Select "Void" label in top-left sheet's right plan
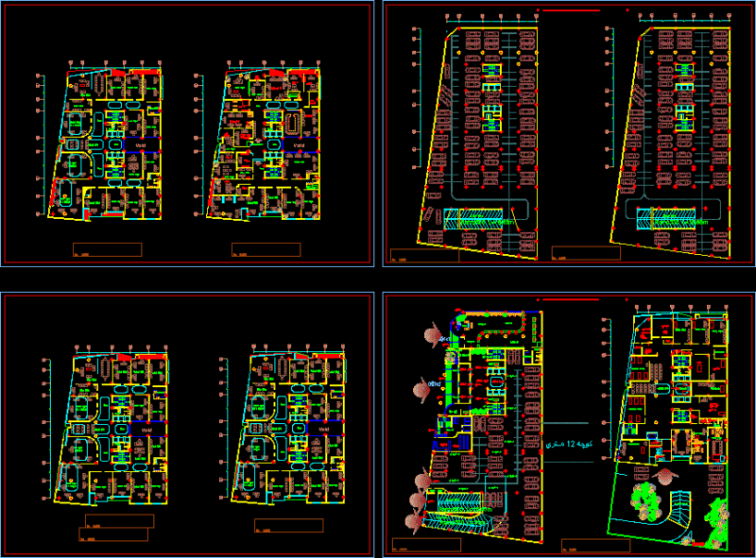 tap(299, 145)
